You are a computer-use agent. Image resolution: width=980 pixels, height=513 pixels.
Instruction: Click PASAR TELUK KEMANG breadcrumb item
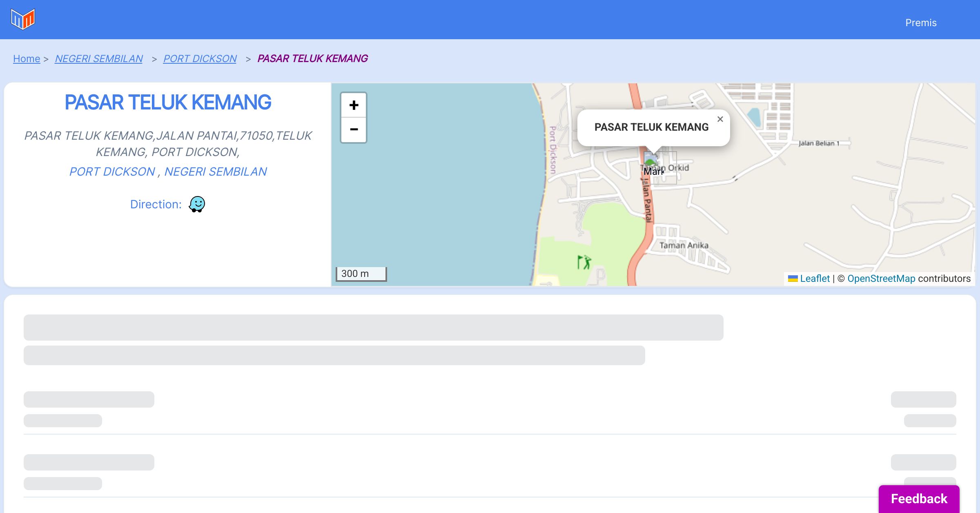[x=312, y=59]
